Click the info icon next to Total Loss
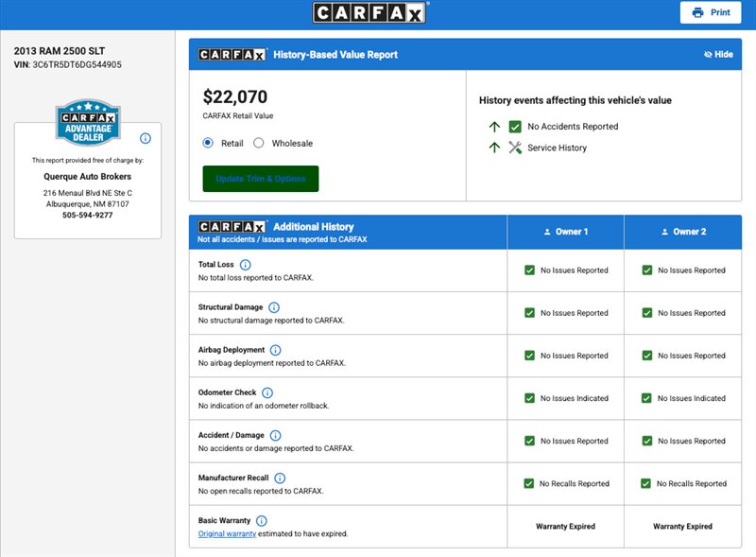This screenshot has height=557, width=756. pyautogui.click(x=246, y=265)
